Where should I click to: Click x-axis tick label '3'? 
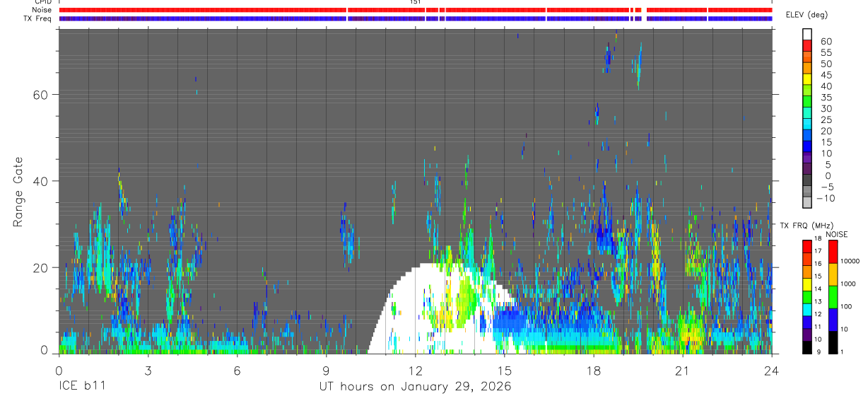click(x=148, y=371)
